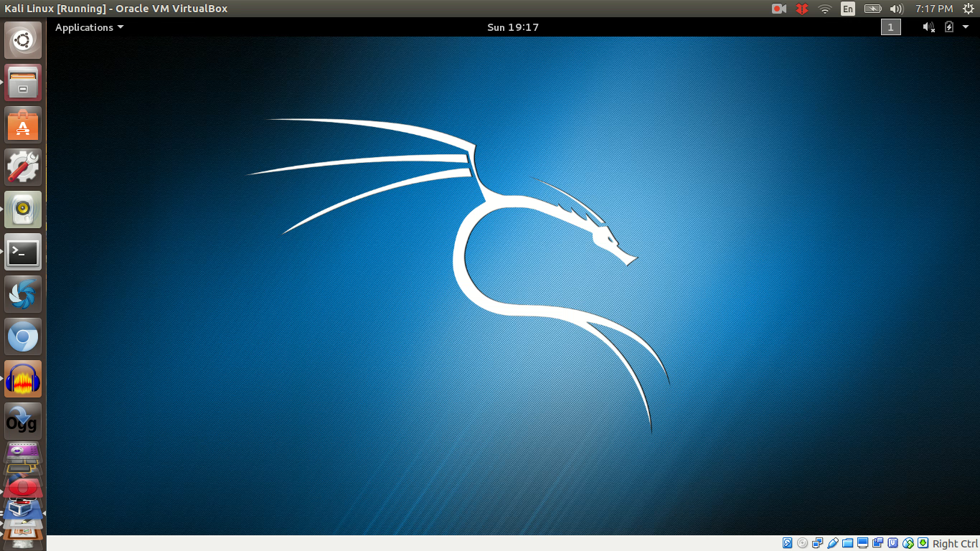Click the screen recorder indicator in top panel
The width and height of the screenshot is (980, 551).
[x=779, y=9]
